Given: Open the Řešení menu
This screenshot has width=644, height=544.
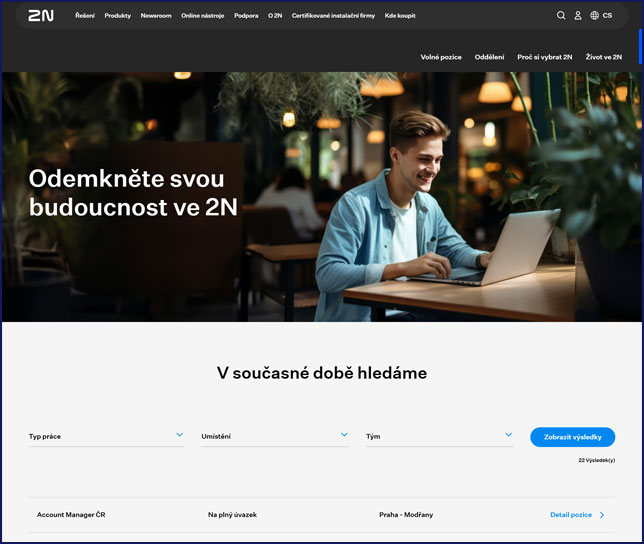Looking at the screenshot, I should coord(85,16).
